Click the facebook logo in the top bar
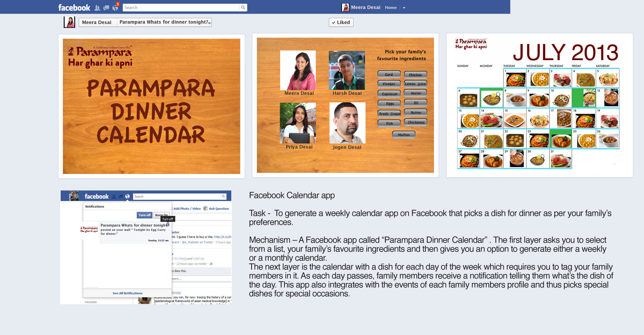The height and width of the screenshot is (335, 644). click(74, 8)
